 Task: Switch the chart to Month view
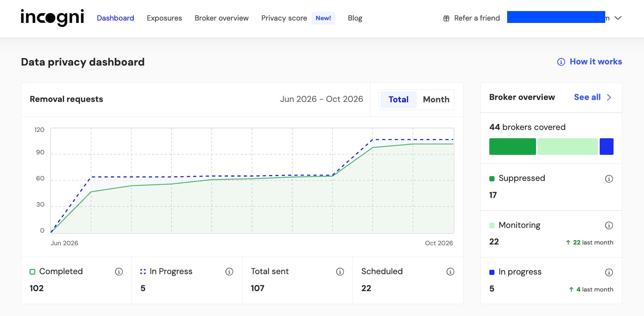tap(436, 100)
